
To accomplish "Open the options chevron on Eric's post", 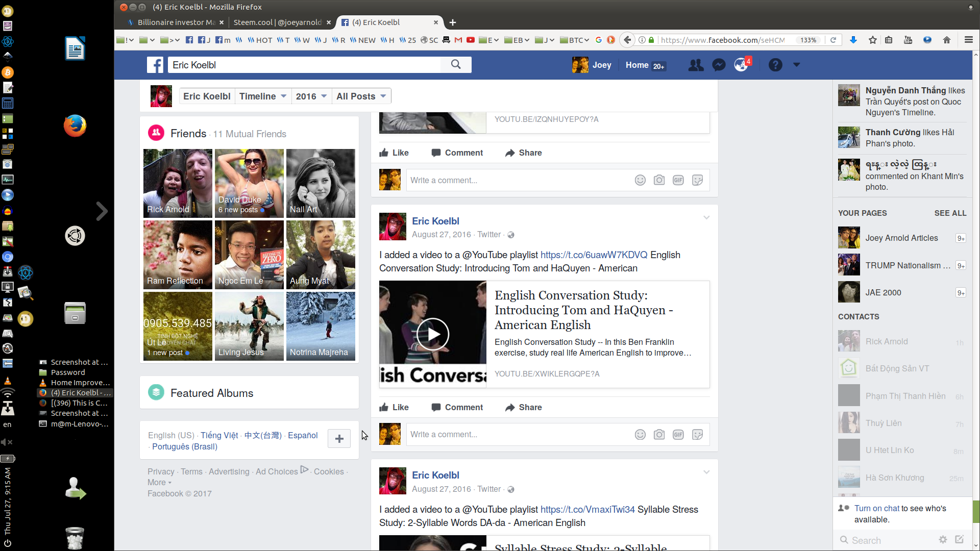I will click(706, 217).
